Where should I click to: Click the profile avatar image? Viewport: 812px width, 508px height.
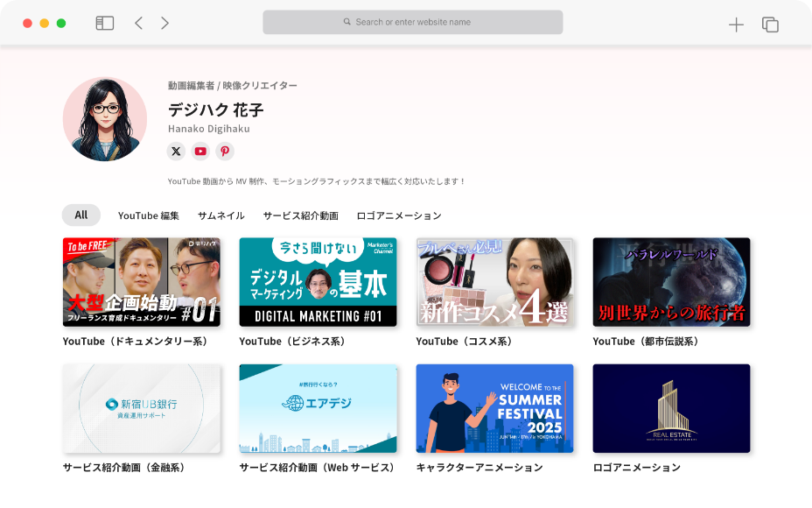105,119
